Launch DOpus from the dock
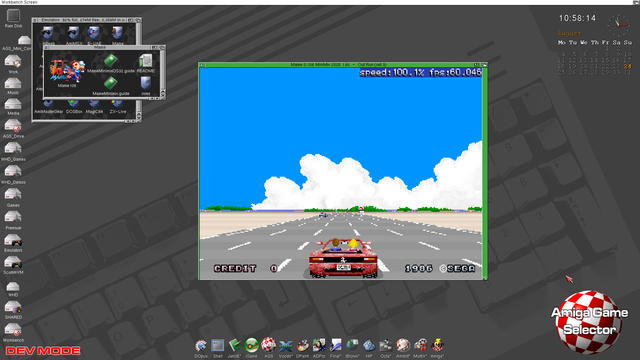Viewport: 640px width, 360px height. pos(201,346)
